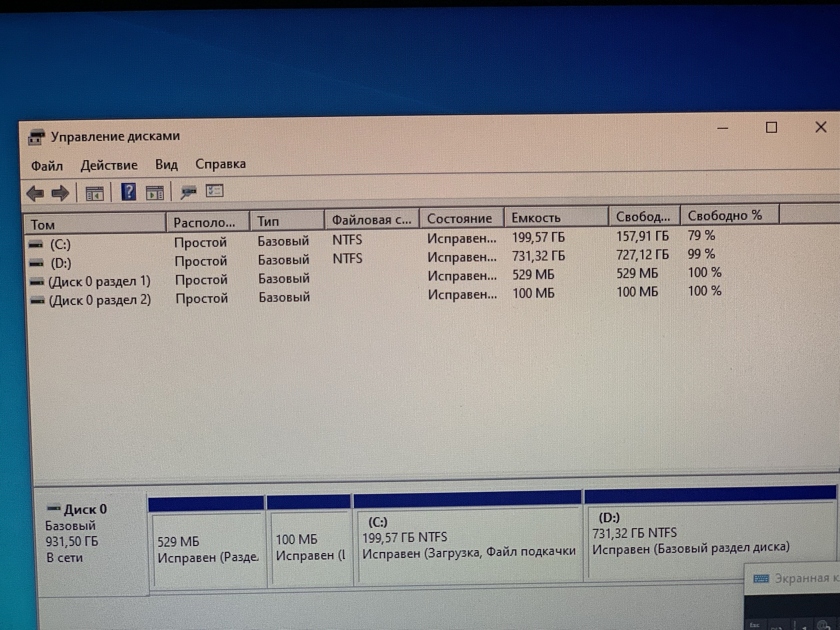Sort by the Состояние column header
The image size is (840, 630).
click(462, 218)
